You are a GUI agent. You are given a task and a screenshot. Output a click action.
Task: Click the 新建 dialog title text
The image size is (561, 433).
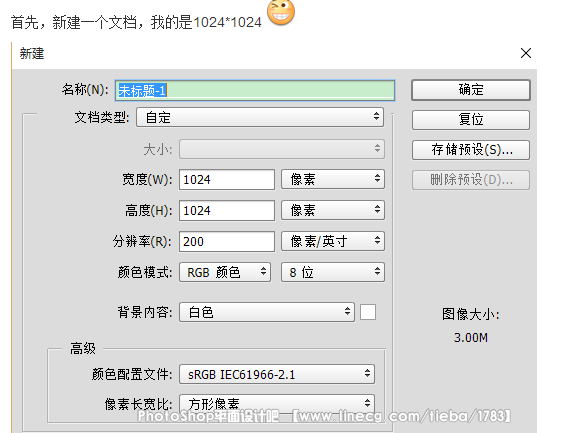coord(32,54)
